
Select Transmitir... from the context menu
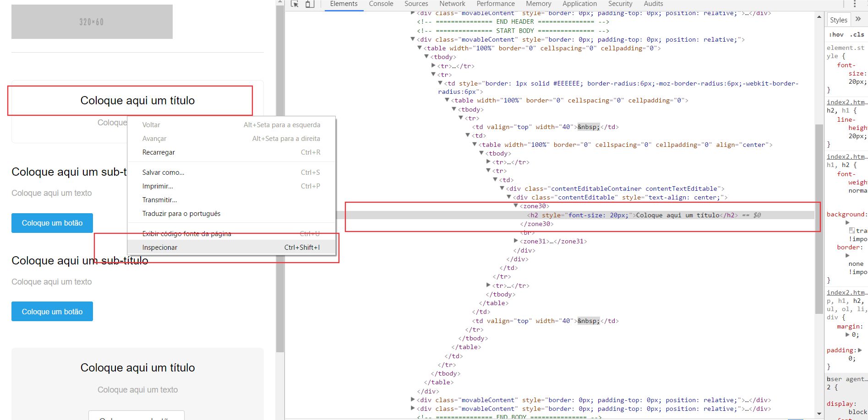[x=231, y=200]
